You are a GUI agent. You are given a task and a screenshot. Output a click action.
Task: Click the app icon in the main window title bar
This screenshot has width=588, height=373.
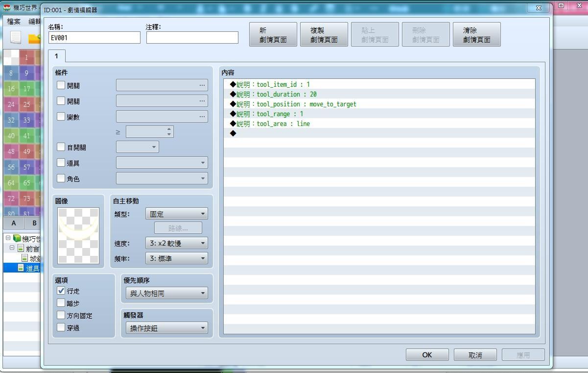pyautogui.click(x=7, y=7)
